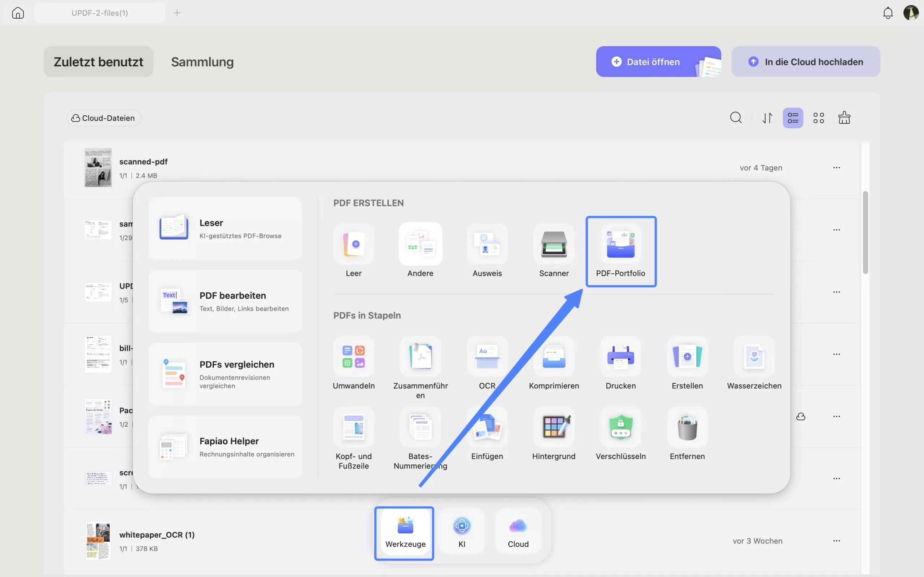Open more options for scanned-pdf

pos(836,168)
